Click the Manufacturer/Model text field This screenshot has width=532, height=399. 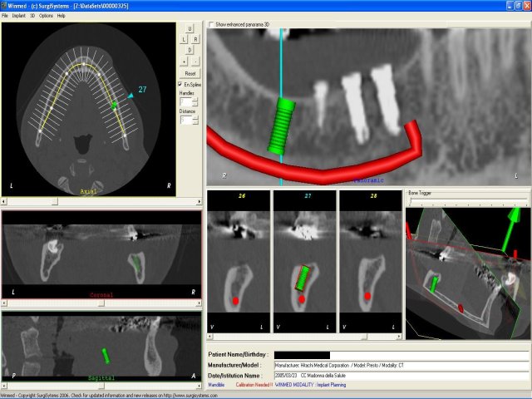tap(402, 366)
